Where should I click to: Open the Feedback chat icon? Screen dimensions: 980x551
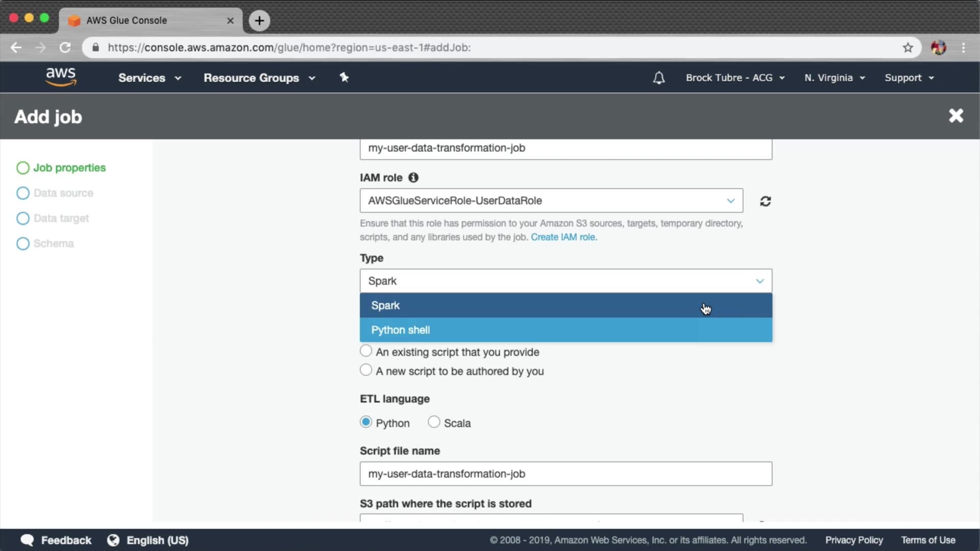28,540
